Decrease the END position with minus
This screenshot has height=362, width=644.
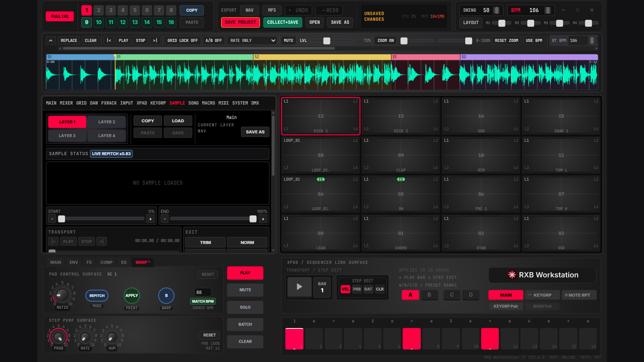coord(165,219)
